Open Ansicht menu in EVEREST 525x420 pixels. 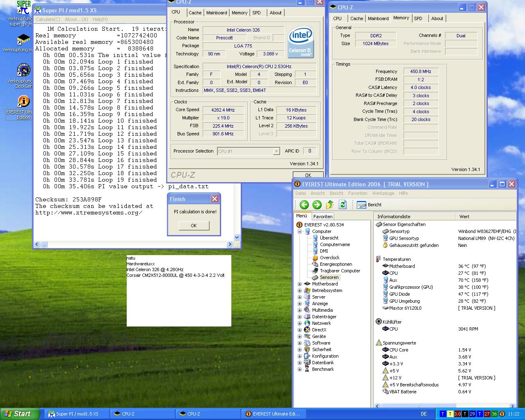coord(318,193)
